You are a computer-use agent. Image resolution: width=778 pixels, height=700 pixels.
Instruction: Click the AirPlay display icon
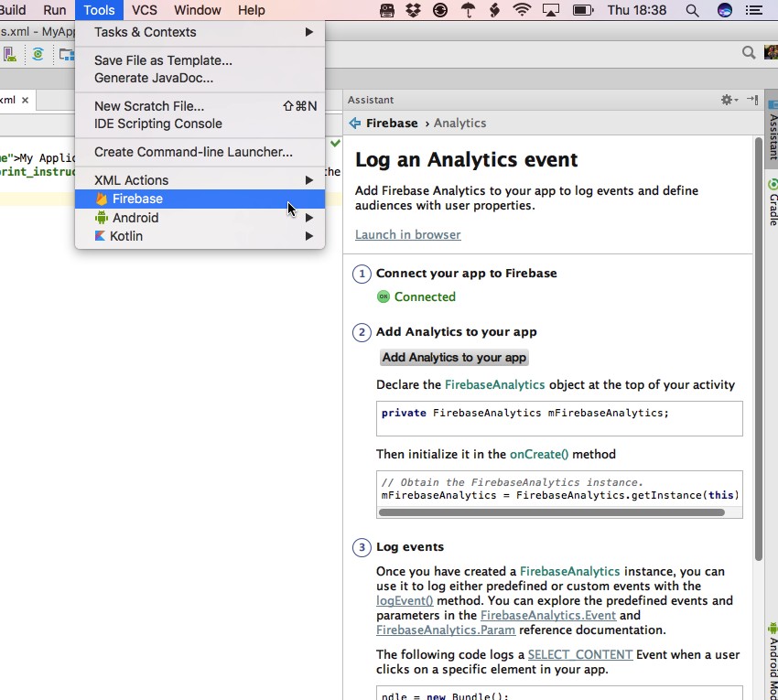[x=551, y=10]
